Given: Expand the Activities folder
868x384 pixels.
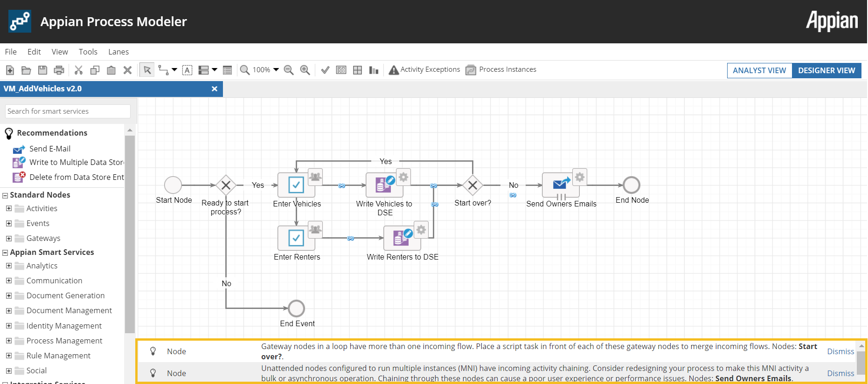Looking at the screenshot, I should [9, 208].
